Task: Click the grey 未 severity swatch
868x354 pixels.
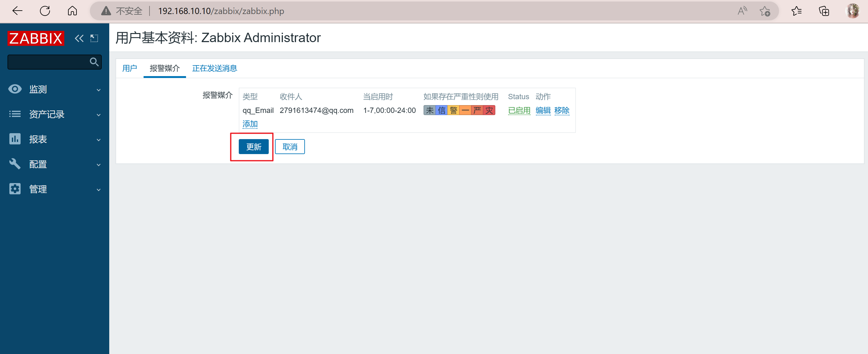Action: pos(429,110)
